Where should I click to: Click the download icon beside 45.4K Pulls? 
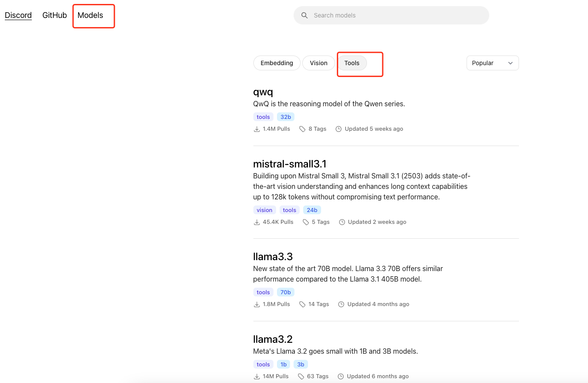pyautogui.click(x=256, y=222)
